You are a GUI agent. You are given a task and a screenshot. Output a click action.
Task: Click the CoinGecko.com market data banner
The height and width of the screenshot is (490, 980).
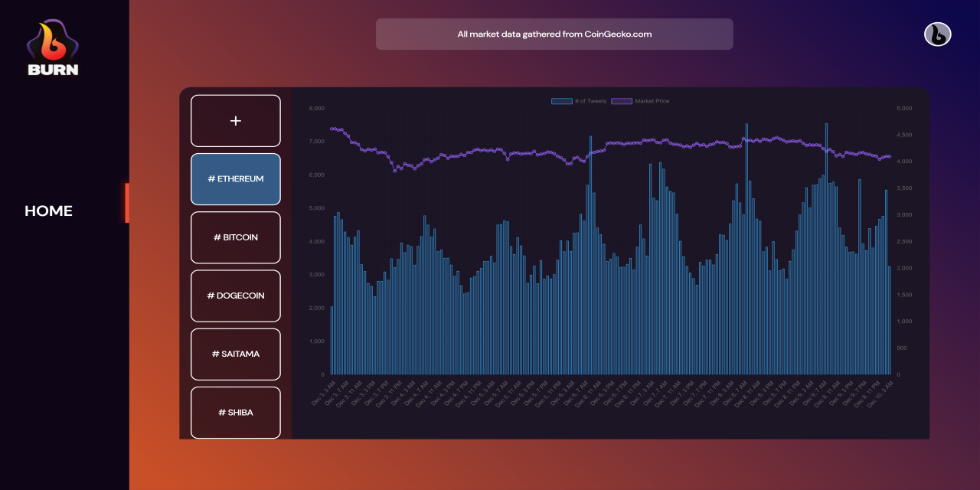[554, 34]
